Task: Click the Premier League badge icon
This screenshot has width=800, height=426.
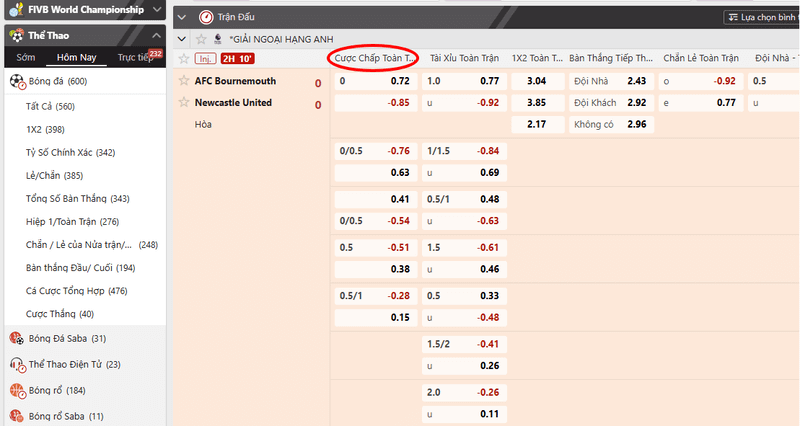Action: [217, 38]
